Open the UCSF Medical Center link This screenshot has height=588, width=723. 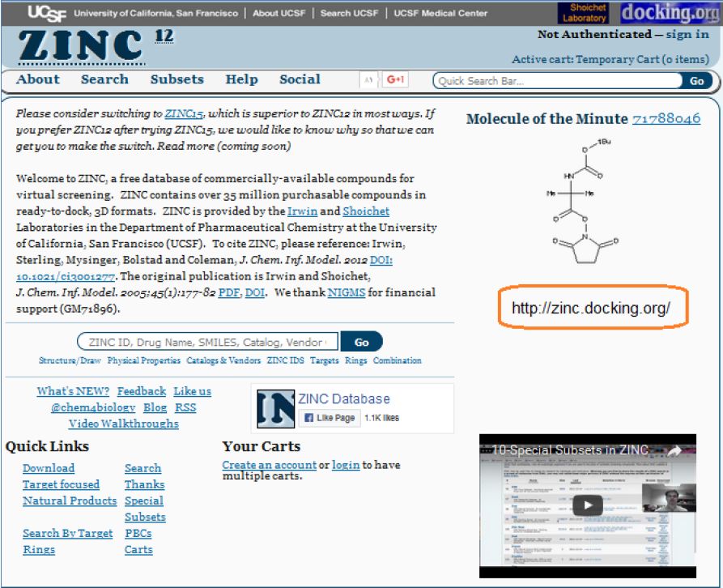click(440, 14)
